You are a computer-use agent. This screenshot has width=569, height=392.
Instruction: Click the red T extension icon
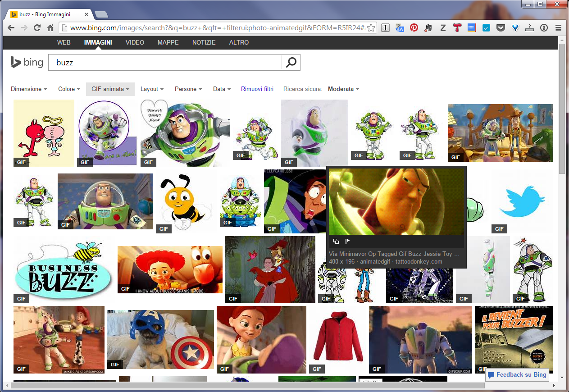(x=457, y=28)
